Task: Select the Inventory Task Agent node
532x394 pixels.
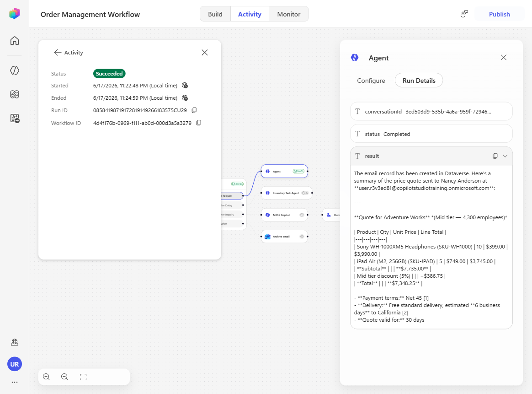Action: coord(287,193)
